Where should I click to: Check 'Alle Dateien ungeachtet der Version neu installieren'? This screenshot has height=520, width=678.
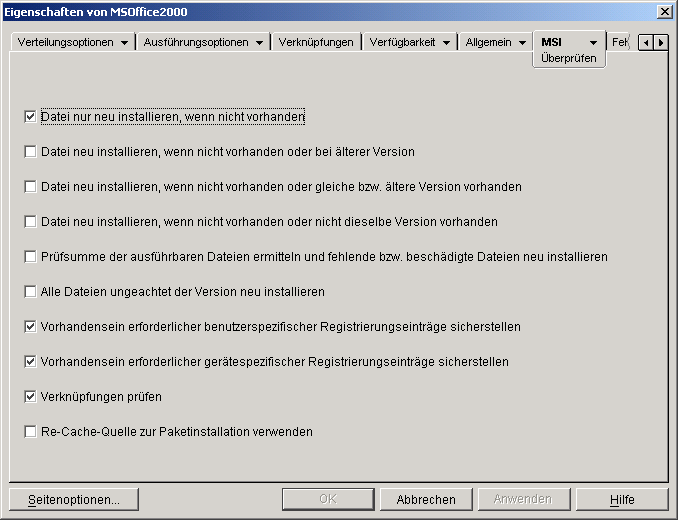pyautogui.click(x=30, y=292)
